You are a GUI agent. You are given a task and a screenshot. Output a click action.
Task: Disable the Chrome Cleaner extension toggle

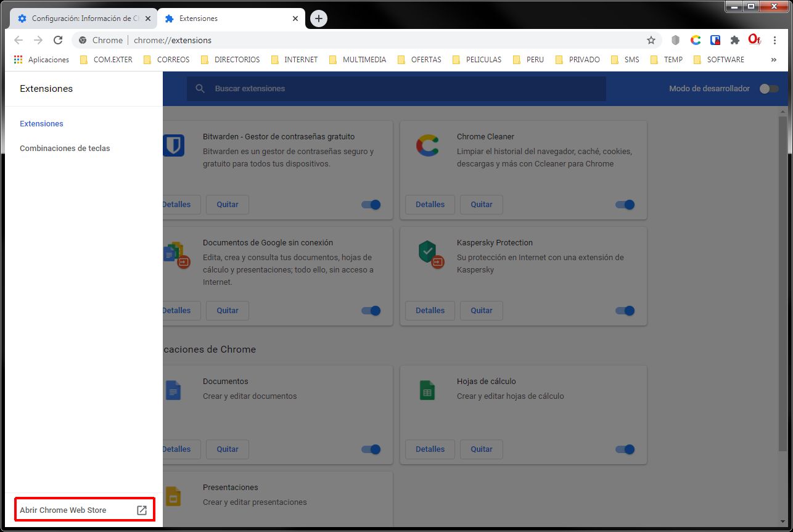pyautogui.click(x=625, y=205)
